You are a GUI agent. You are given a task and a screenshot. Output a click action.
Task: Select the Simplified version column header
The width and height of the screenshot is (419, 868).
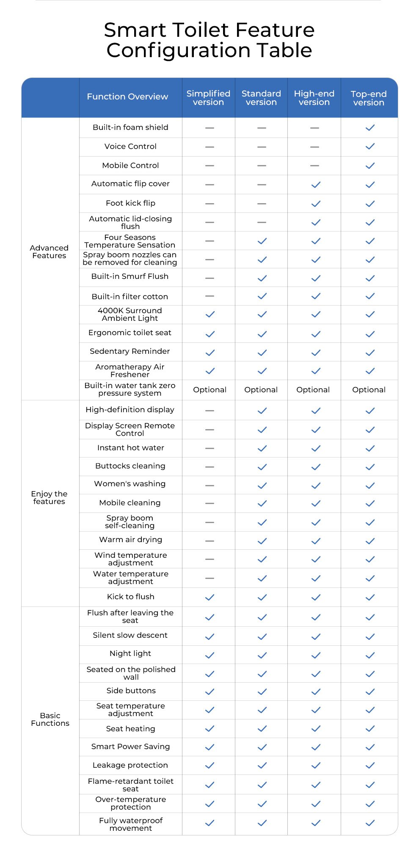tap(208, 98)
